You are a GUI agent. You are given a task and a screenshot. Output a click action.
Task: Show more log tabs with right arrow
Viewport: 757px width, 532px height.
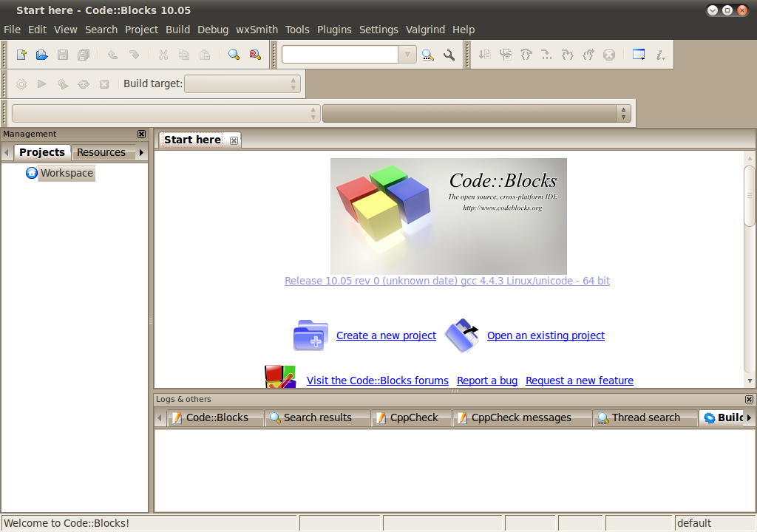750,417
